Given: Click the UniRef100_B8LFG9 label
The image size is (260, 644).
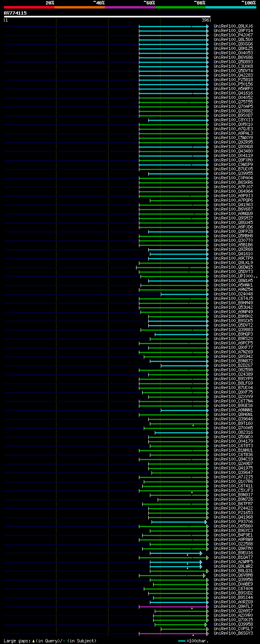Looking at the screenshot, I should [233, 383].
